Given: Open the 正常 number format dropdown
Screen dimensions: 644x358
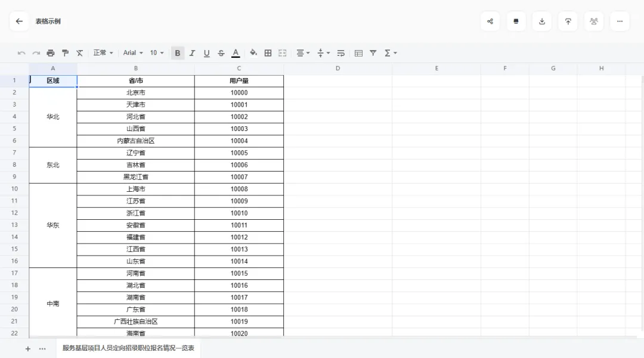Looking at the screenshot, I should (103, 53).
